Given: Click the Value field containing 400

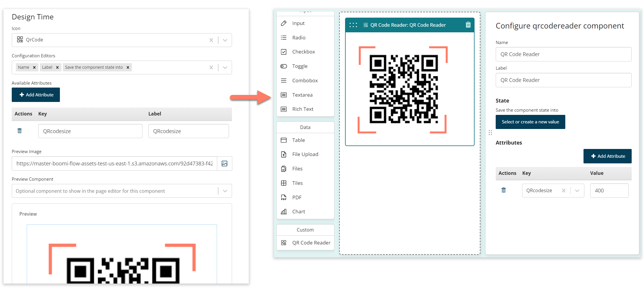Looking at the screenshot, I should (x=609, y=191).
